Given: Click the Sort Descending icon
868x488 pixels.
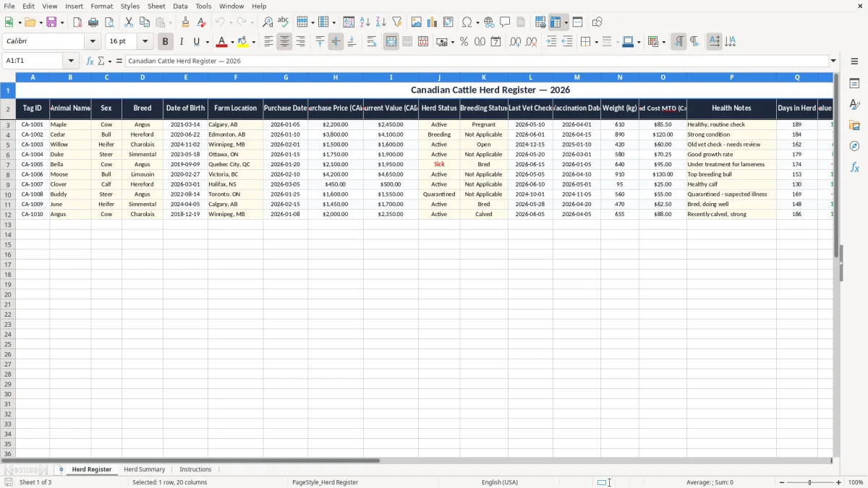Looking at the screenshot, I should coord(380,22).
